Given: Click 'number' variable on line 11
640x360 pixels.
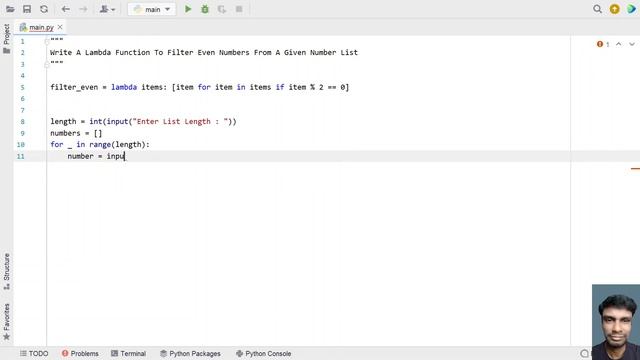Looking at the screenshot, I should [80, 156].
